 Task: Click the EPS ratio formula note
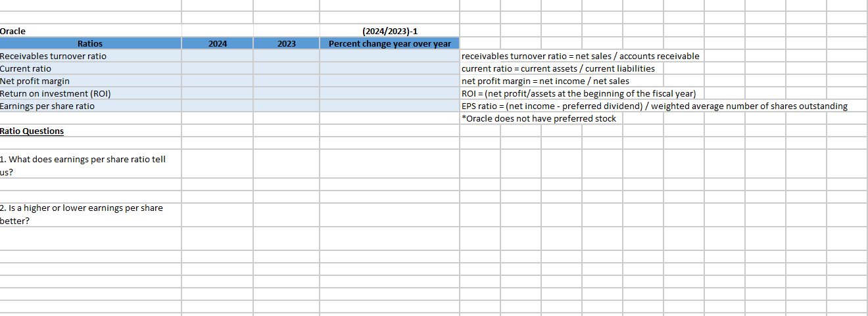tap(654, 106)
